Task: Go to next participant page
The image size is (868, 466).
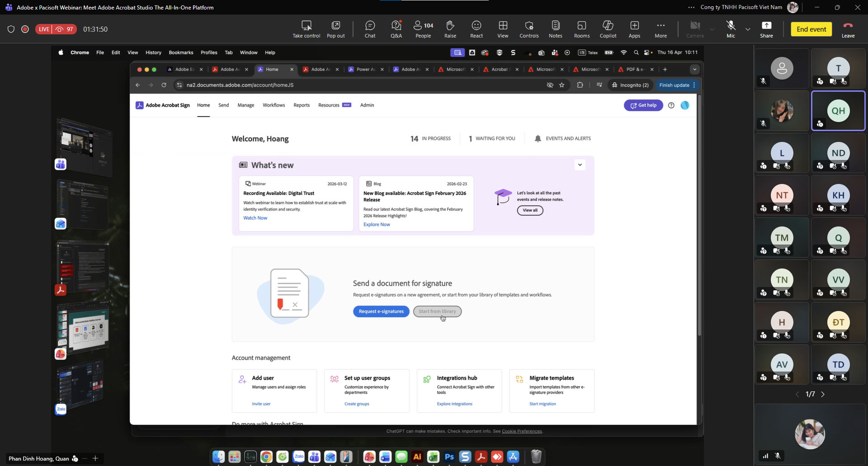Action: [823, 394]
